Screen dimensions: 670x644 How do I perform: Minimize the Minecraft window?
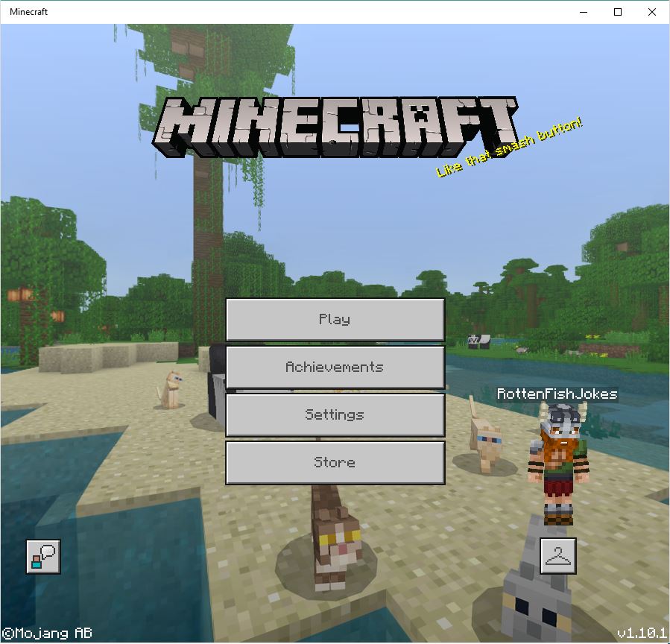point(584,12)
